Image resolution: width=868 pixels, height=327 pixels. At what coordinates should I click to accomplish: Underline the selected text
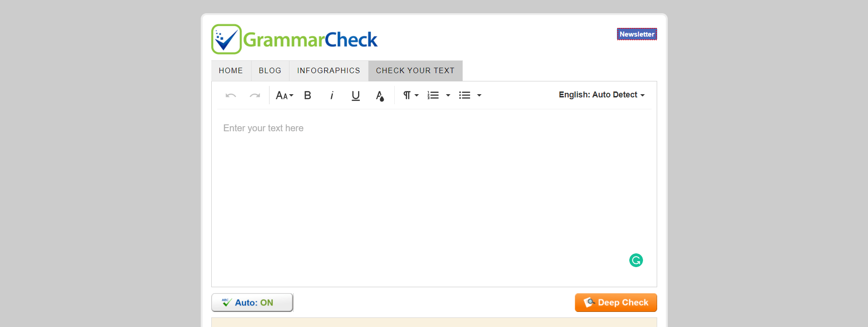pos(355,95)
